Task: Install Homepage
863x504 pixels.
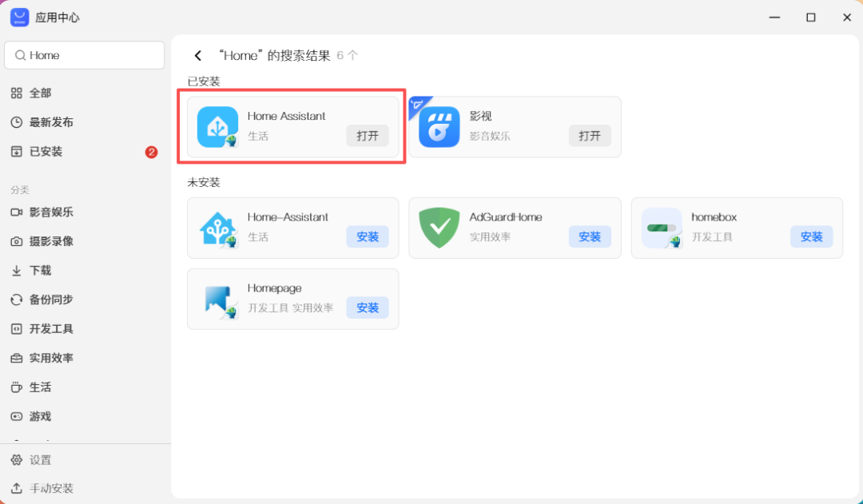Action: (367, 308)
